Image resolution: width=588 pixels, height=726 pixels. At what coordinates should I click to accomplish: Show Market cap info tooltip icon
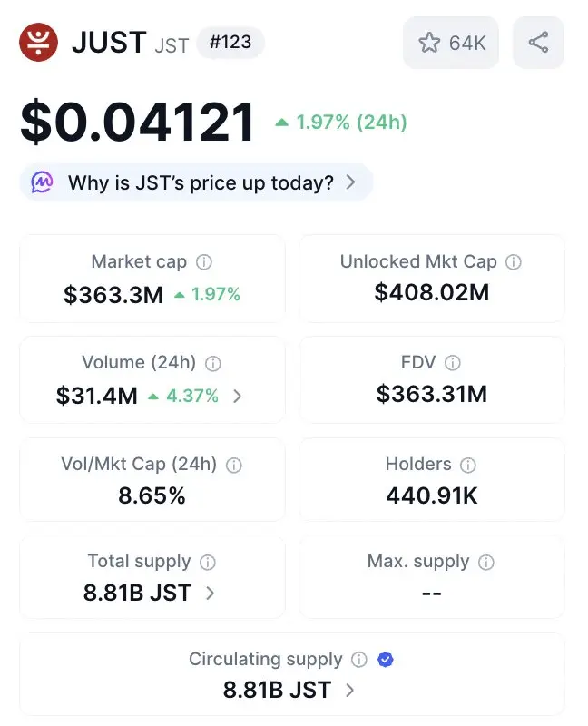[204, 262]
